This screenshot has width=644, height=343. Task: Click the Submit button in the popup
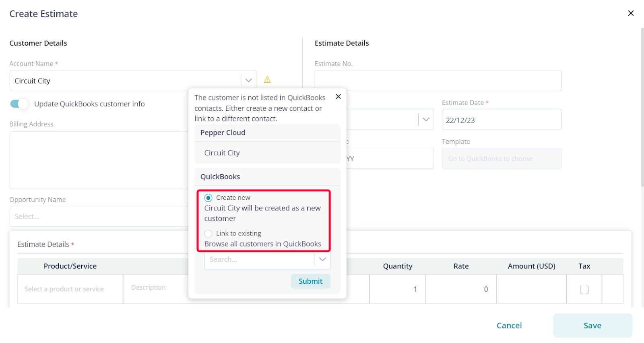tap(310, 281)
